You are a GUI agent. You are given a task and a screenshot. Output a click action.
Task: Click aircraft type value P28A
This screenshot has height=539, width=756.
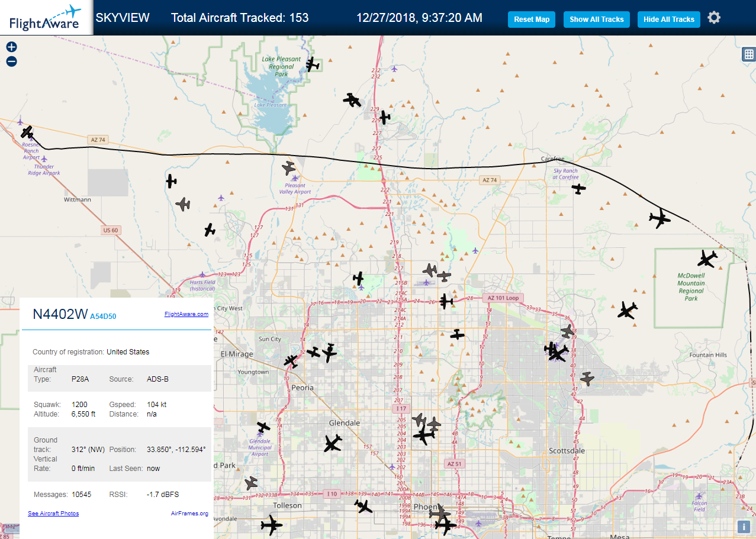(x=80, y=379)
